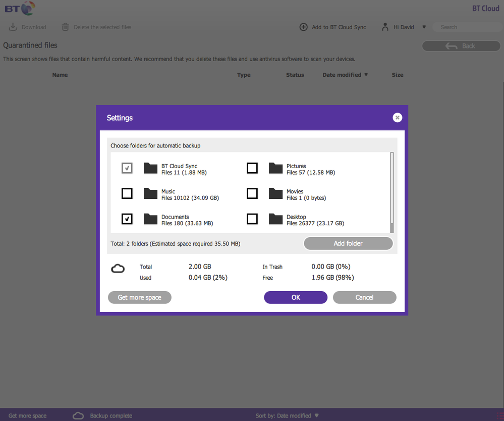Close the Settings dialog with X
The image size is (504, 421).
click(x=397, y=118)
